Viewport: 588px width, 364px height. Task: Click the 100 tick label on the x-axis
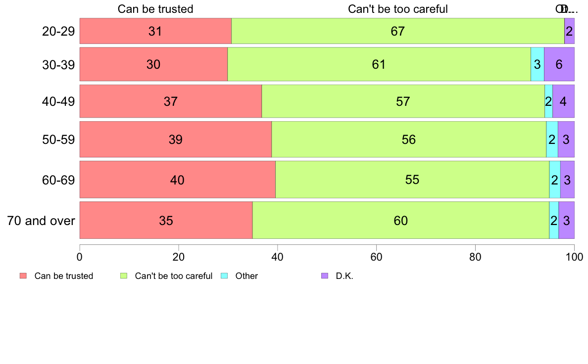coord(574,257)
